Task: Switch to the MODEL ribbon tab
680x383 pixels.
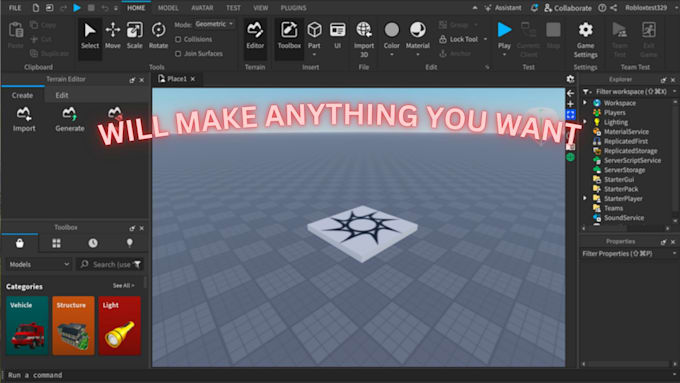Action: (x=168, y=8)
